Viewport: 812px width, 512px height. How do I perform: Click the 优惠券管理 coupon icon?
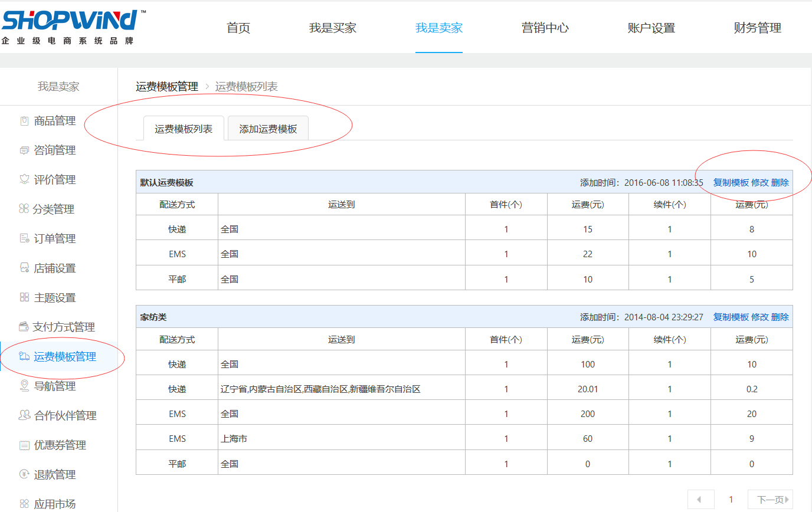(x=24, y=445)
